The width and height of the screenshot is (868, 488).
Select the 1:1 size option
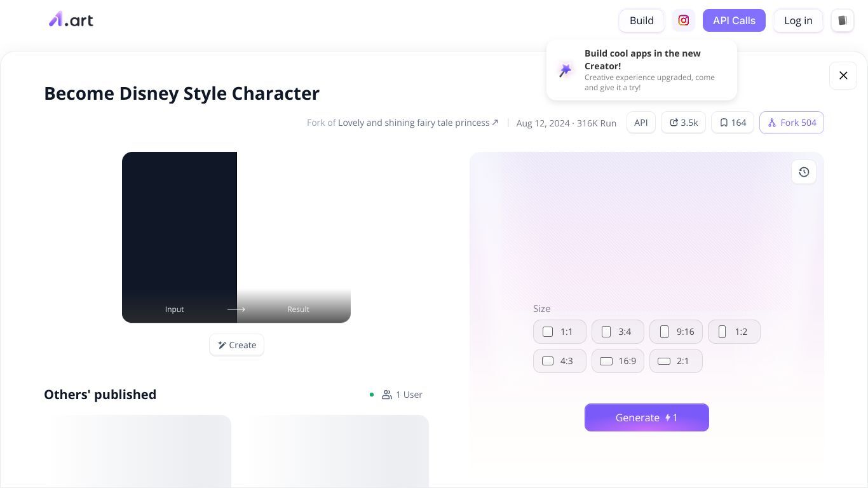coord(560,332)
